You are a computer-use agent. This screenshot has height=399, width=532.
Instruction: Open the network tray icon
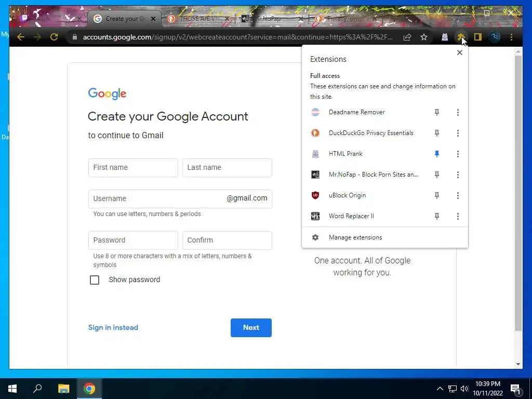coord(453,389)
